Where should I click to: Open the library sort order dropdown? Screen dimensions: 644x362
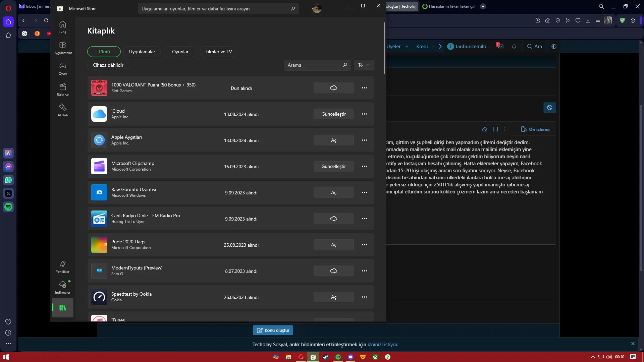coord(364,65)
